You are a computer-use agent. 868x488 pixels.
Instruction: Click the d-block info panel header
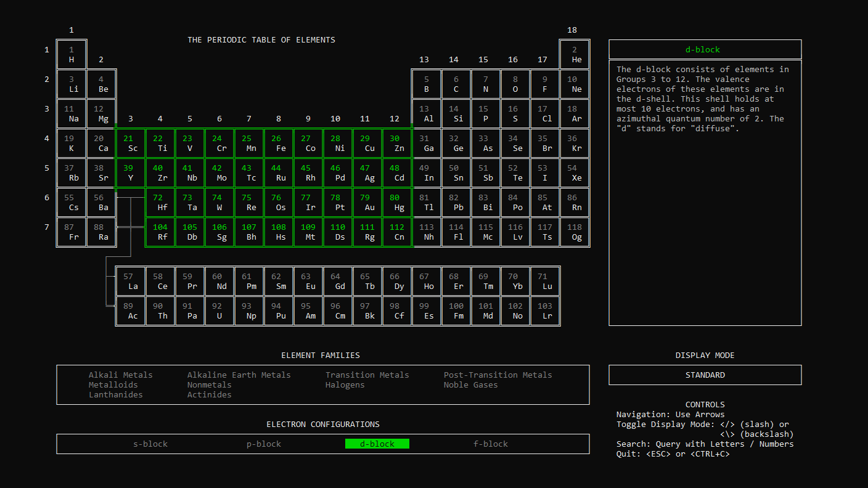point(705,49)
